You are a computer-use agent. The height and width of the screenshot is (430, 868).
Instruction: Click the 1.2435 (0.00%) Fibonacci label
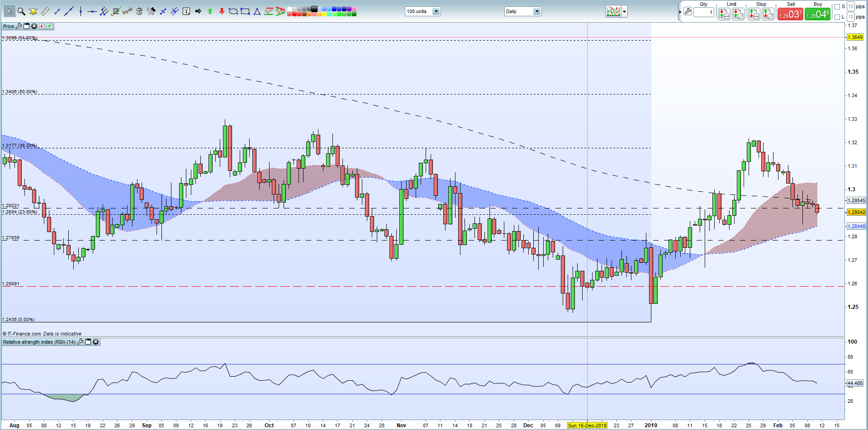point(18,320)
